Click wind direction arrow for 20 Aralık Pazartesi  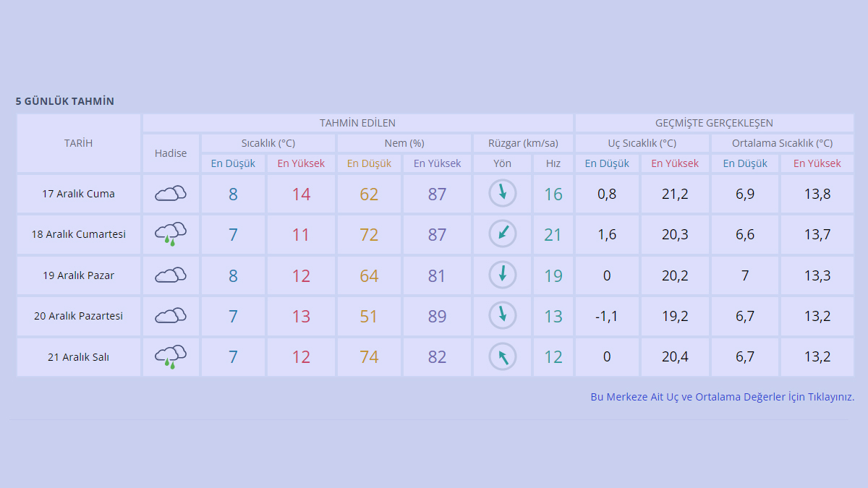(502, 315)
